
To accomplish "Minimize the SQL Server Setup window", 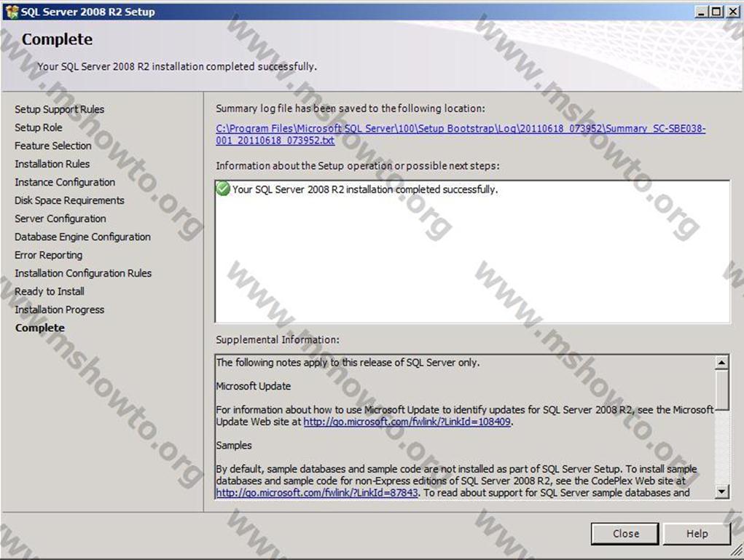I will point(701,12).
